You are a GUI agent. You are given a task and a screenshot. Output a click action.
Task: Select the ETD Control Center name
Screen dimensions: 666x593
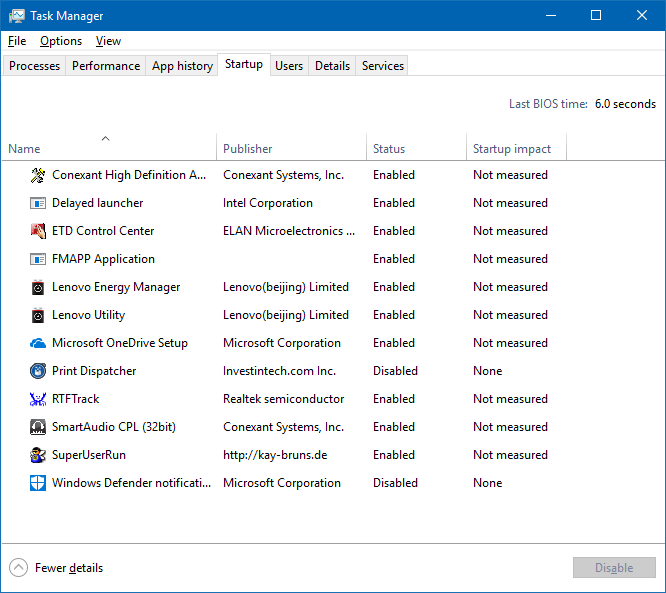click(x=103, y=231)
